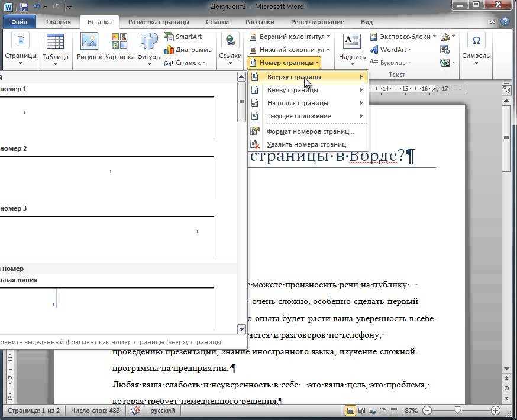
Task: Change the русский proofing language
Action: [x=163, y=411]
